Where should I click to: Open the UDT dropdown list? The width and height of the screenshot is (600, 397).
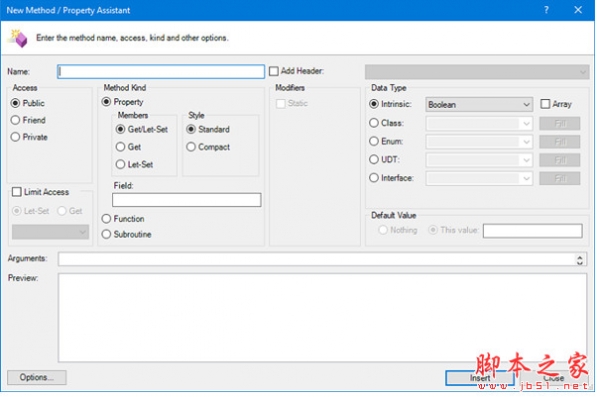pyautogui.click(x=479, y=160)
